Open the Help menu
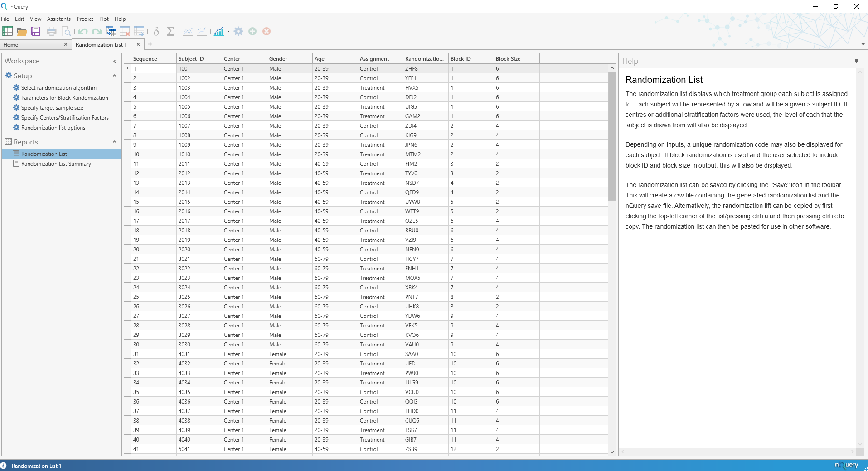 click(120, 19)
